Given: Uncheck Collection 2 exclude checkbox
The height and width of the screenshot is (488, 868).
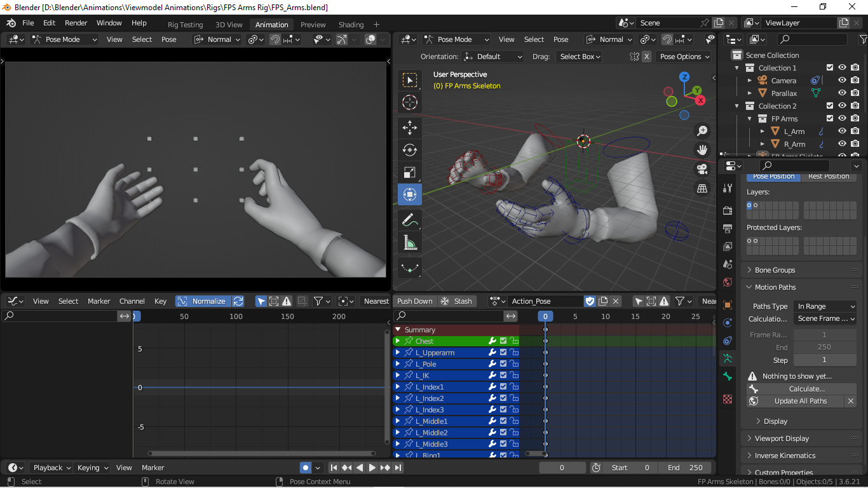Looking at the screenshot, I should [829, 106].
